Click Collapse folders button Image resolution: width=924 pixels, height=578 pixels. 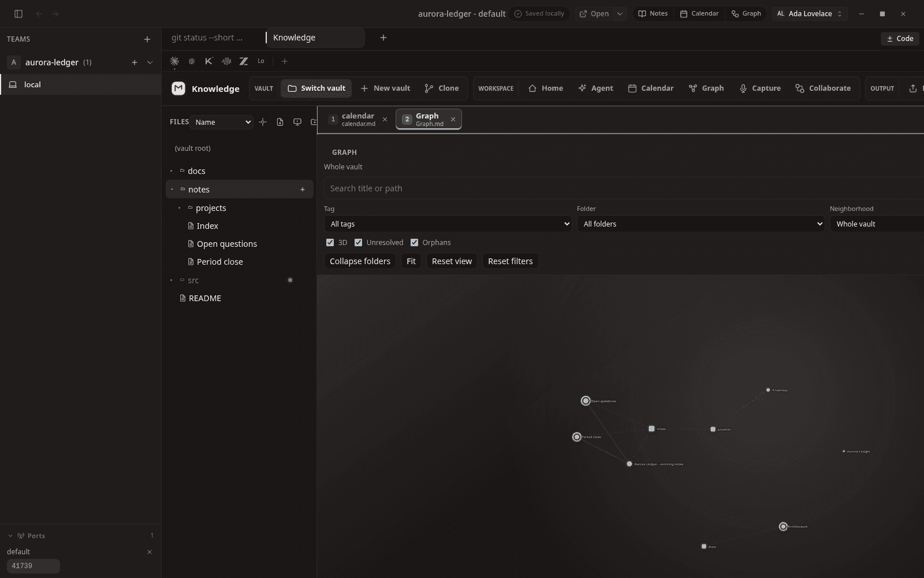pos(360,261)
